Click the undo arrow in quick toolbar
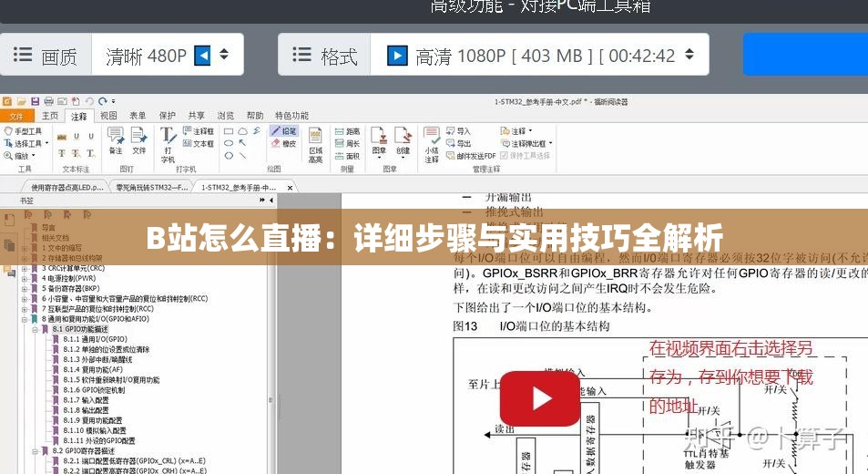 (89, 101)
